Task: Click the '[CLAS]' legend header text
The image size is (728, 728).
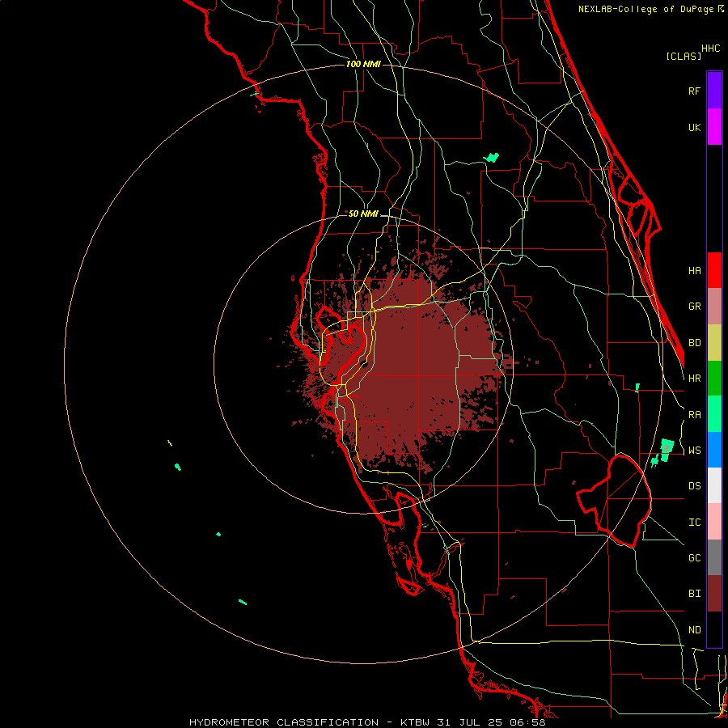Action: click(684, 56)
